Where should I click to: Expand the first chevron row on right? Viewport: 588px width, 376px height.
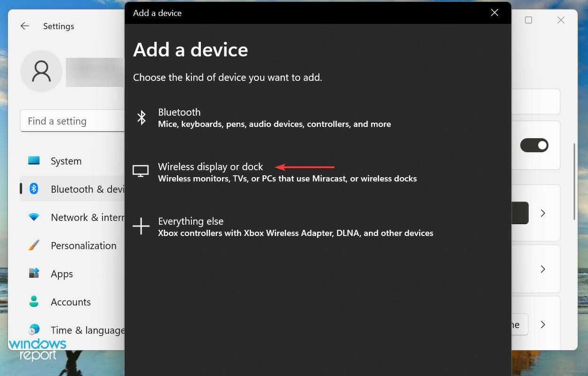543,213
